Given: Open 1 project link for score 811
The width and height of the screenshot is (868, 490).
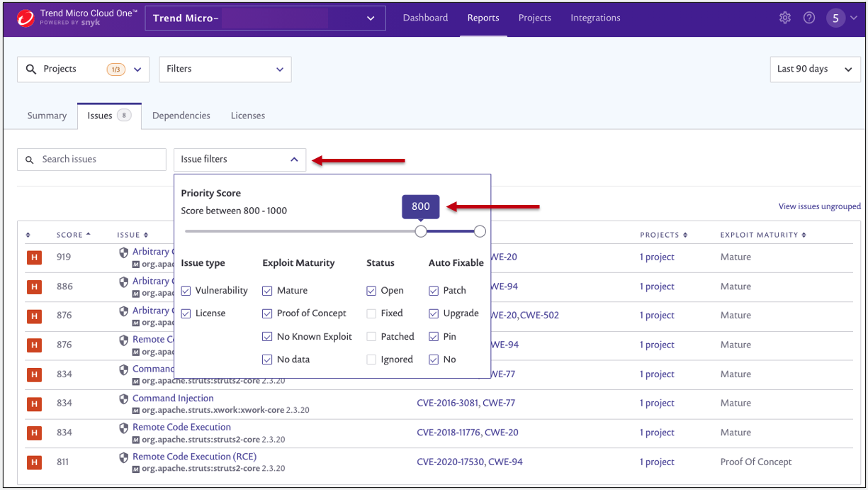Looking at the screenshot, I should coord(657,462).
